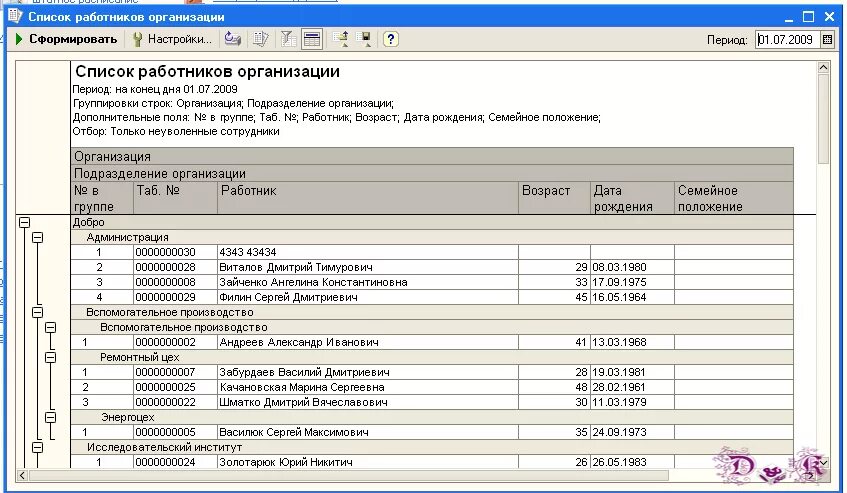Select Андреев Александр Иванович
Viewport: 847px width, 493px height.
[299, 342]
